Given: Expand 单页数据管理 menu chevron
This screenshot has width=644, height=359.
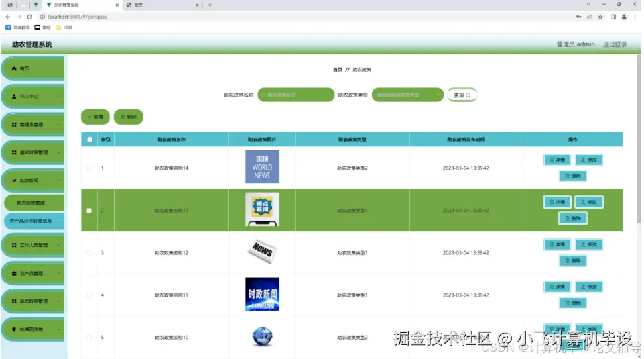Looking at the screenshot, I should [x=59, y=301].
